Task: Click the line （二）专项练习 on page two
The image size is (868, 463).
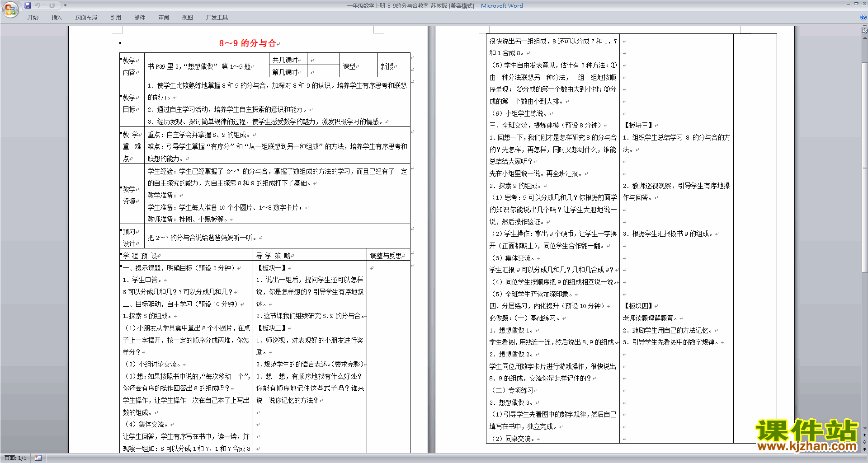Action: 512,390
